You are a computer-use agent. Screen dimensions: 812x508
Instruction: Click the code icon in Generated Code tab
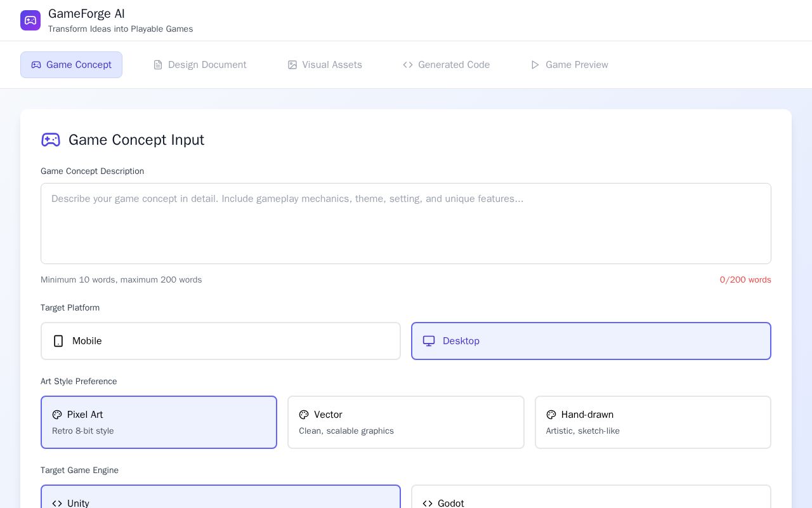tap(408, 65)
